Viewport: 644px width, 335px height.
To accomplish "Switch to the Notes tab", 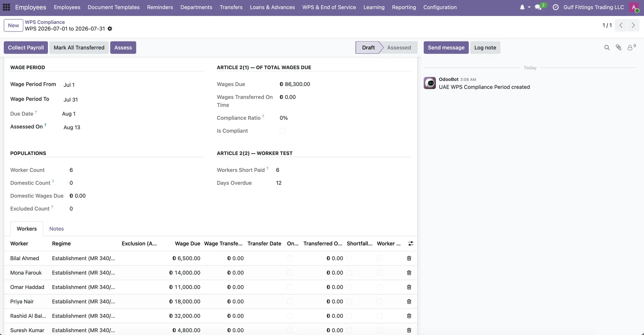I will tap(57, 229).
